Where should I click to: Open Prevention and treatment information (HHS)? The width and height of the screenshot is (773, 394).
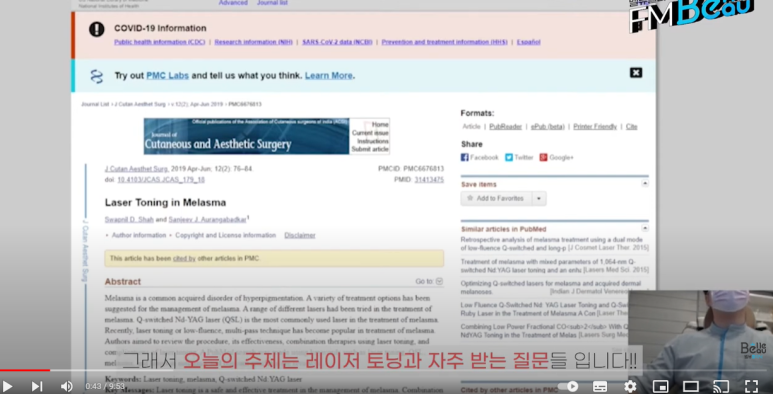point(444,42)
